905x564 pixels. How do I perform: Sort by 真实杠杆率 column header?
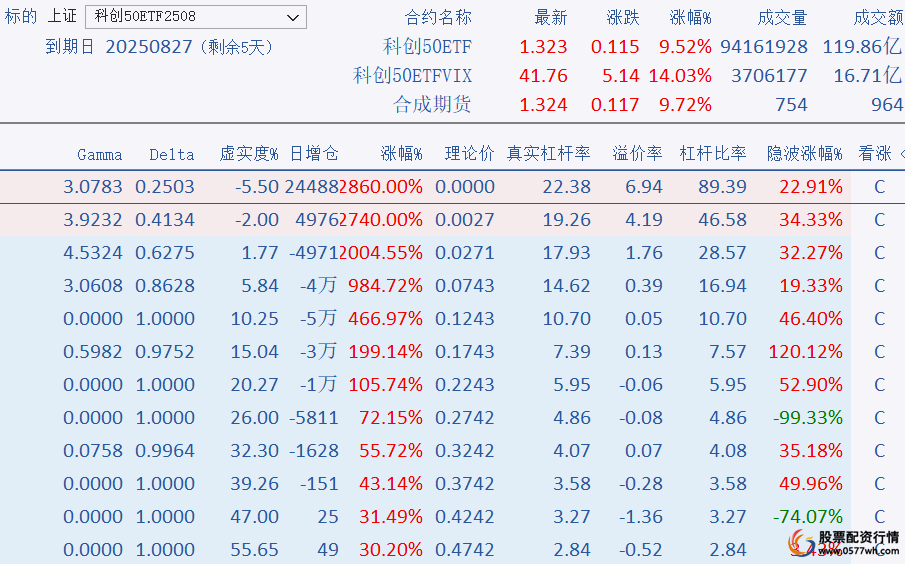(x=548, y=154)
